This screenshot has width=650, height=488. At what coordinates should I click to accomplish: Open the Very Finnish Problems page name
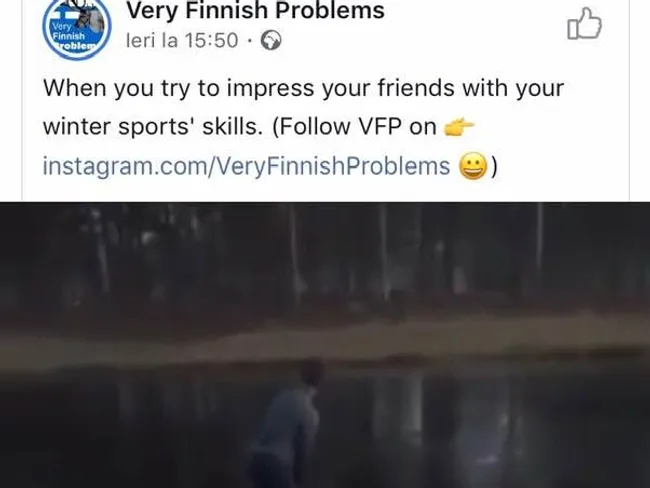(255, 10)
